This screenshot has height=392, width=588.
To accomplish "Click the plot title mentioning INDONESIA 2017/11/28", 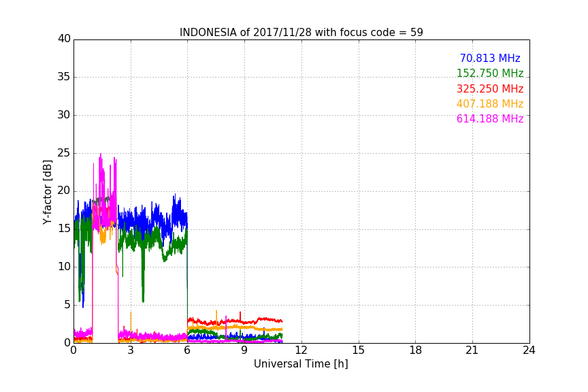I will (301, 33).
